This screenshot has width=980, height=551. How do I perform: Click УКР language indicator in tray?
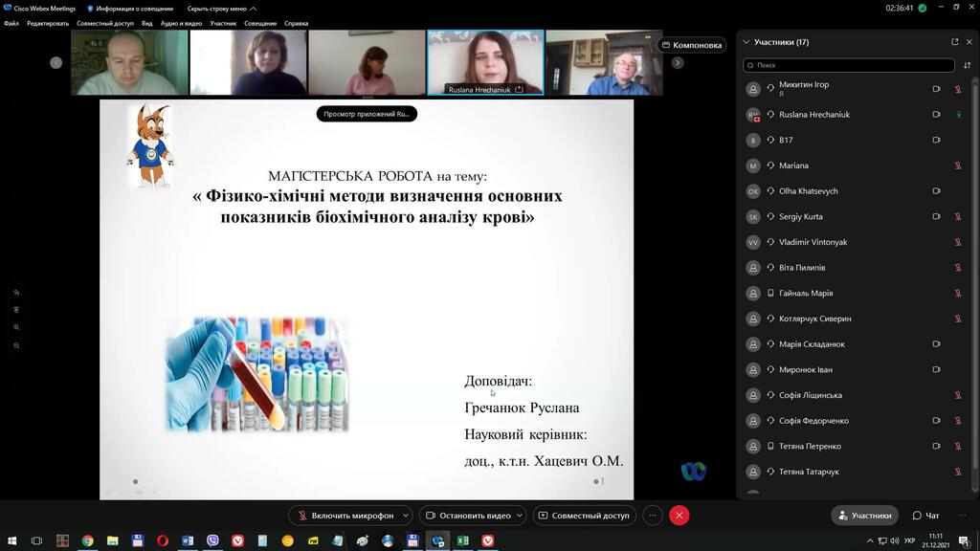[x=909, y=540]
